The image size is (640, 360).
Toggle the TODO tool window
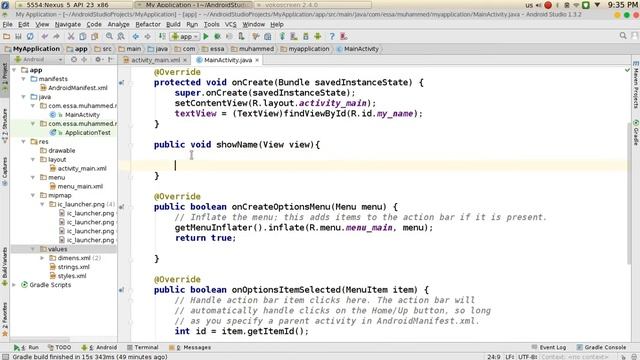60,347
